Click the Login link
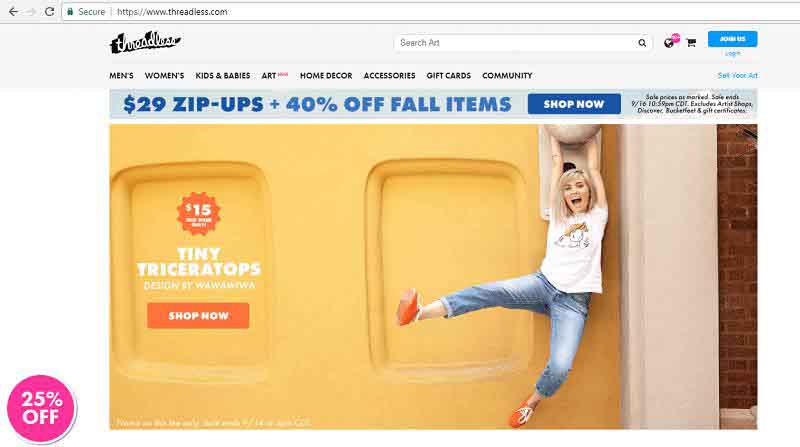The height and width of the screenshot is (447, 800). point(733,53)
